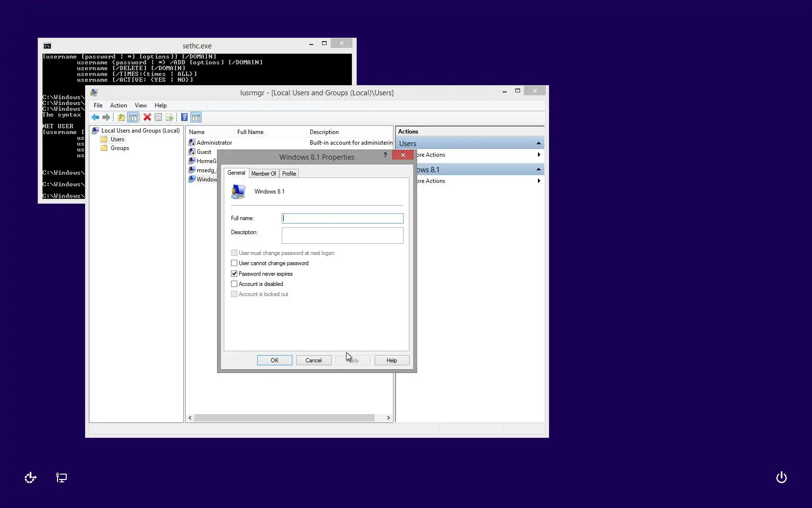Image resolution: width=812 pixels, height=508 pixels.
Task: Collapse the Users section in Actions pane
Action: pyautogui.click(x=538, y=143)
